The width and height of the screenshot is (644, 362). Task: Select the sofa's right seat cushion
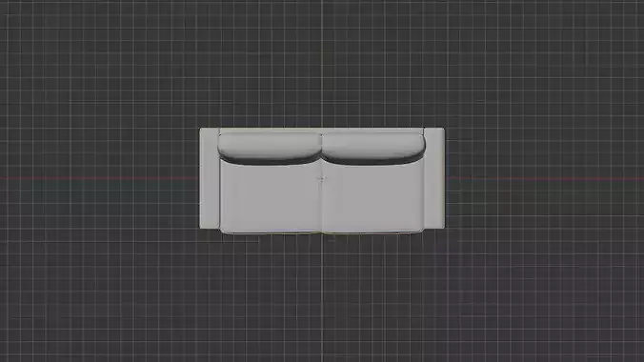coord(372,198)
